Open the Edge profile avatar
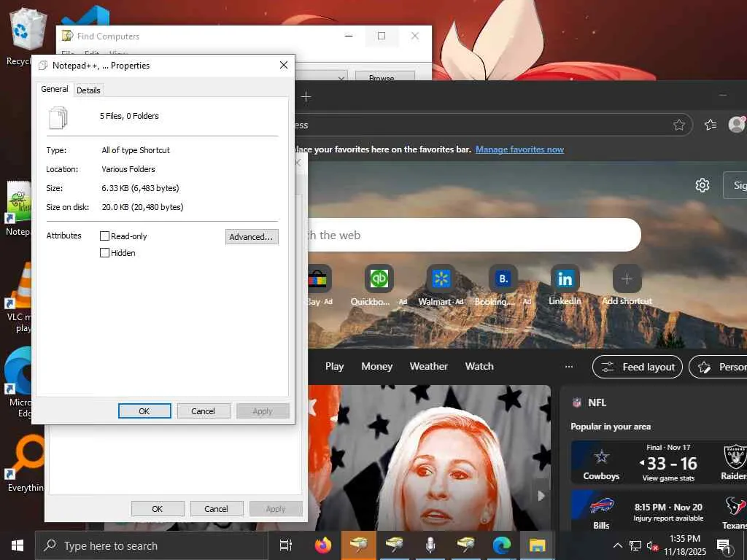 point(737,124)
